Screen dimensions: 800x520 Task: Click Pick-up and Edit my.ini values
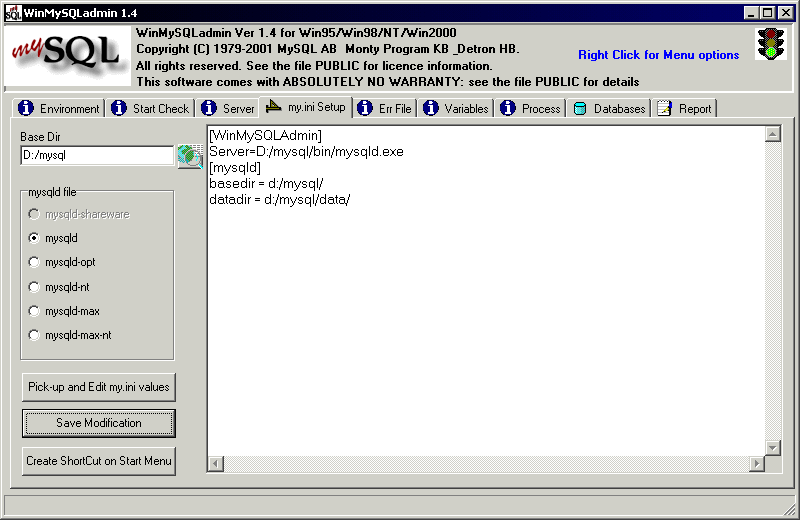click(98, 387)
